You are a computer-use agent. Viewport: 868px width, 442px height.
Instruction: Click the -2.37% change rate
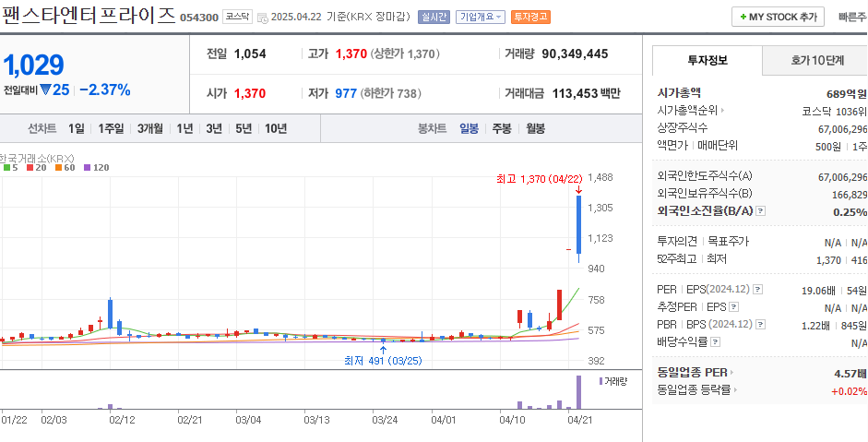coord(104,90)
